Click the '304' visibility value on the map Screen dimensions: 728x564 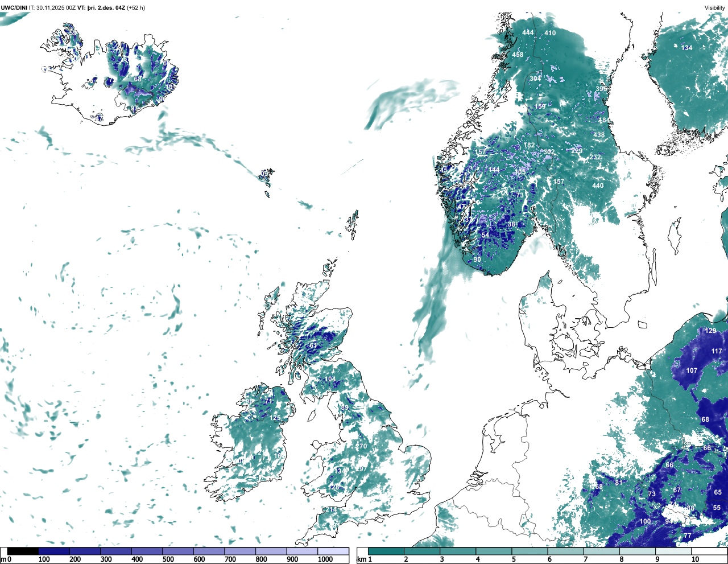[x=535, y=79]
